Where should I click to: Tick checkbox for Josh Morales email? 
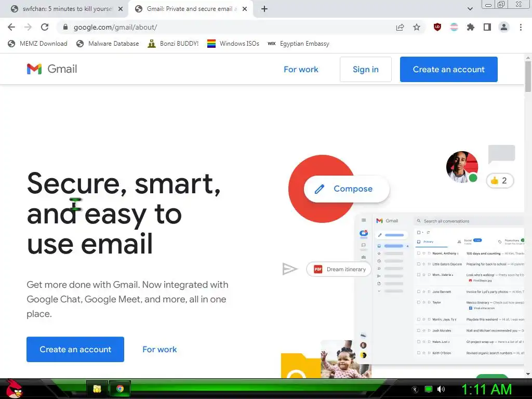click(419, 330)
